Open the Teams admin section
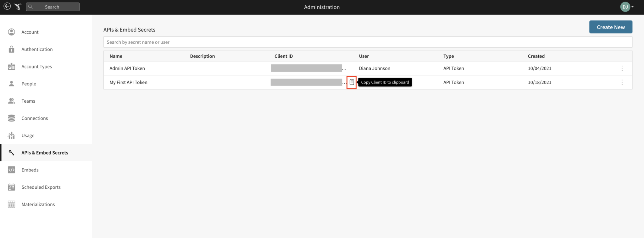644x238 pixels. (x=28, y=101)
